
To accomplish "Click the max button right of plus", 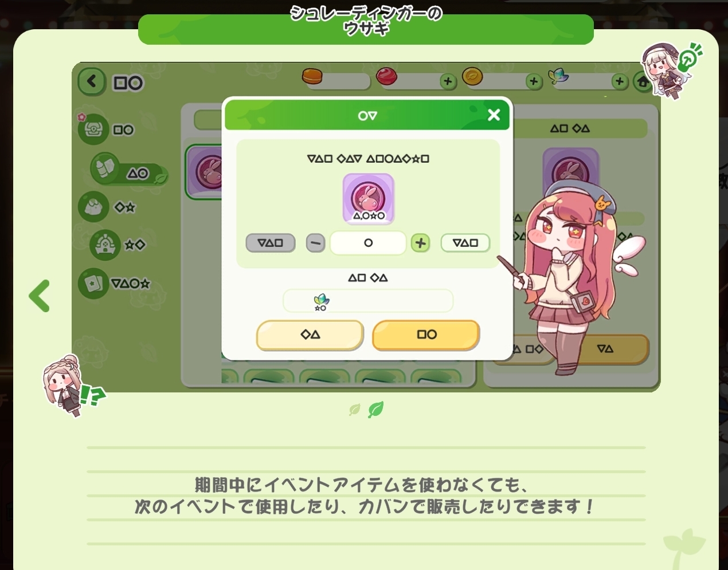I will (465, 243).
